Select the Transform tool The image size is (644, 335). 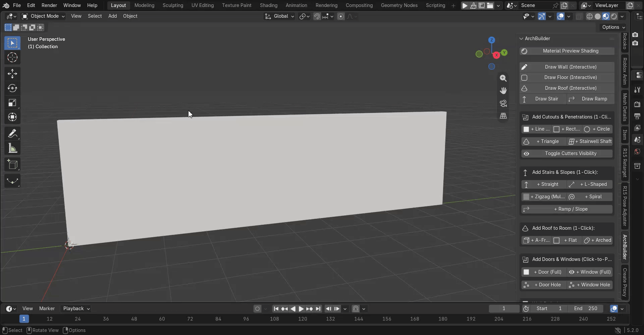(x=12, y=117)
